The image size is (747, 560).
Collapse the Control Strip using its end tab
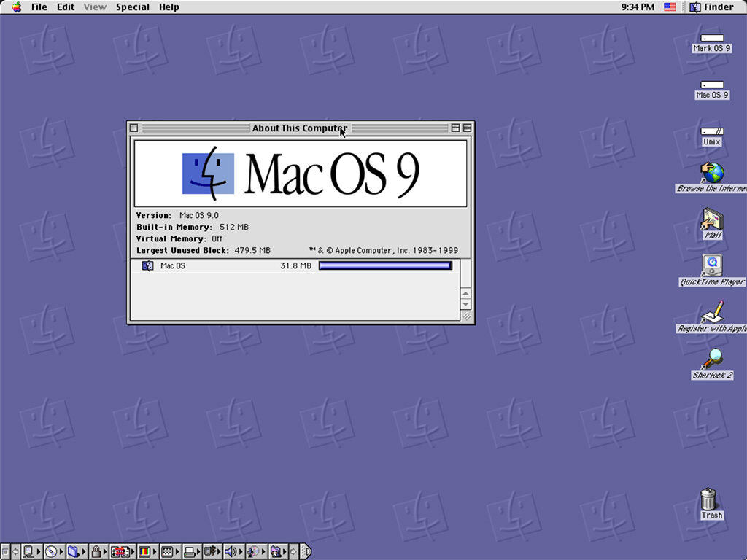(306, 552)
